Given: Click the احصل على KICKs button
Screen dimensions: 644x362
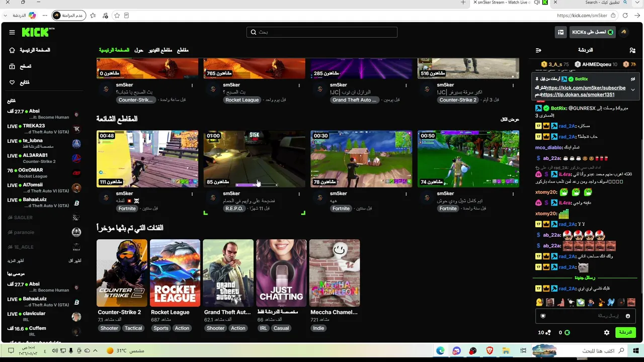Looking at the screenshot, I should point(592,32).
